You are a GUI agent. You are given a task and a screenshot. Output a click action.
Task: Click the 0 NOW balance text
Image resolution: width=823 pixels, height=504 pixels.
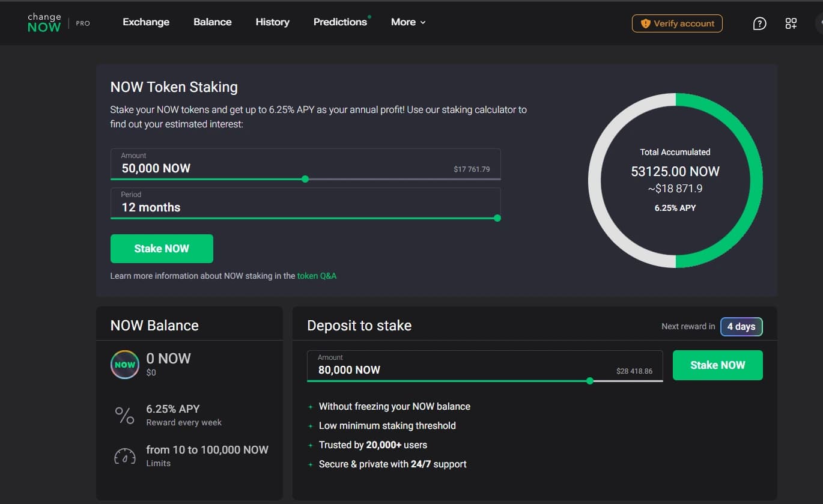[168, 359]
